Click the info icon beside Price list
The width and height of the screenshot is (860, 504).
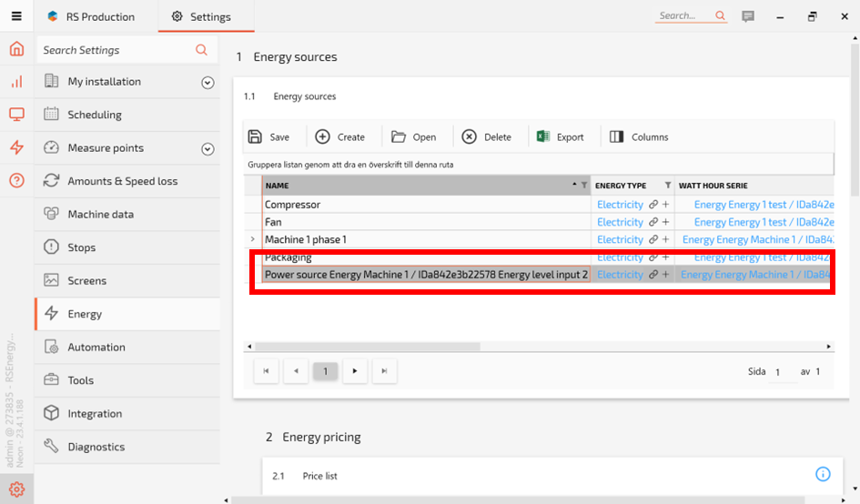[x=823, y=474]
